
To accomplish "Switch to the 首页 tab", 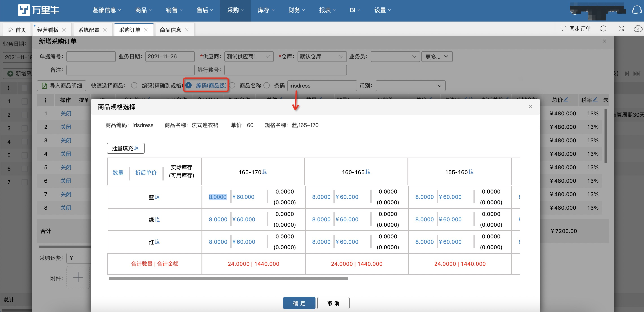I will 17,30.
